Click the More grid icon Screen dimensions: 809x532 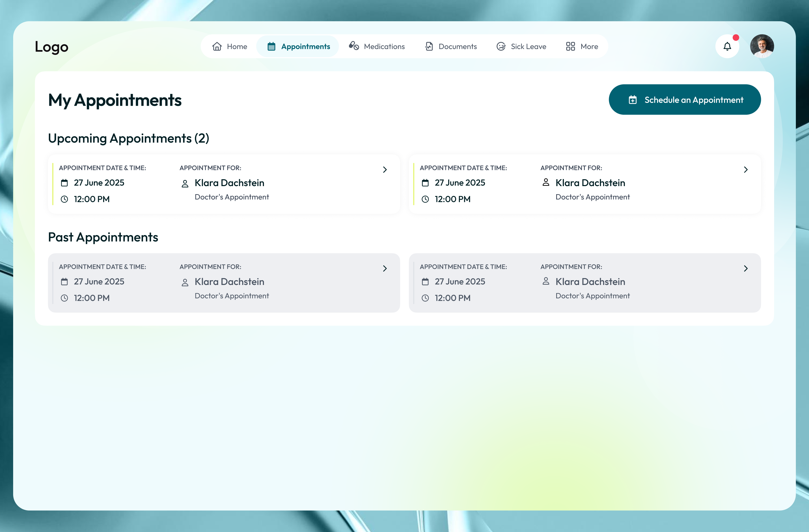(x=570, y=46)
